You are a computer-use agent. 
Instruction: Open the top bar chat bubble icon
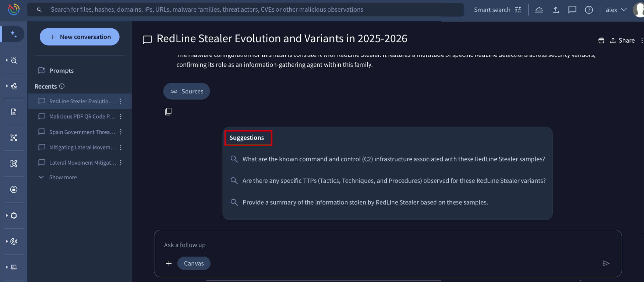tap(572, 10)
